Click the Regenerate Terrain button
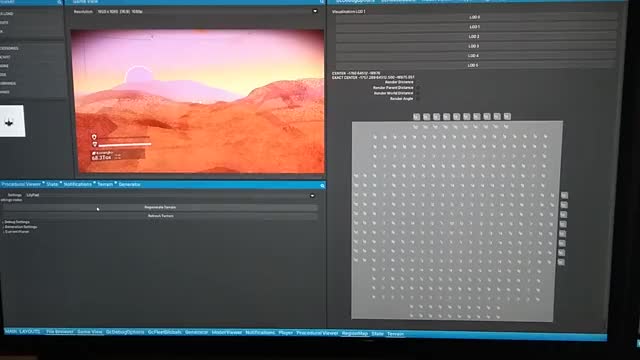This screenshot has height=360, width=640. click(160, 207)
